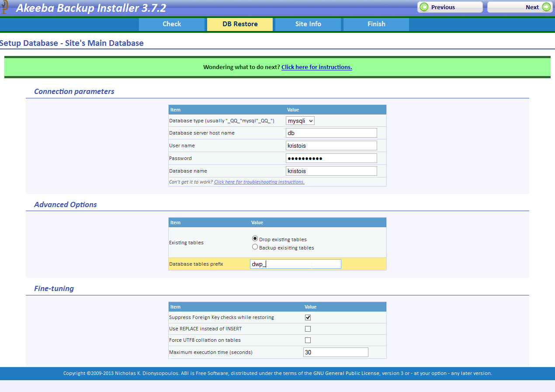555x392 pixels.
Task: Click the Akeeba logo icon
Action: click(x=5, y=7)
